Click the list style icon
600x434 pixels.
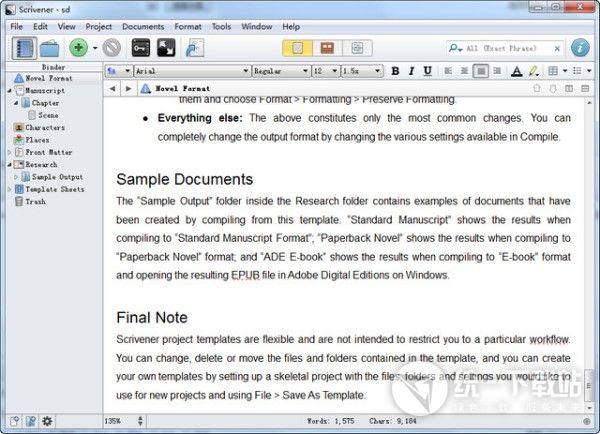tap(577, 71)
